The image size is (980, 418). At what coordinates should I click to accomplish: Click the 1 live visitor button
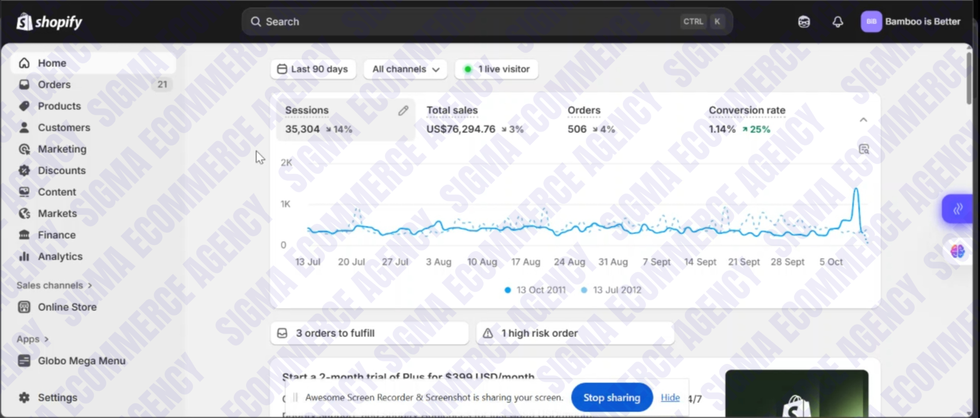496,69
